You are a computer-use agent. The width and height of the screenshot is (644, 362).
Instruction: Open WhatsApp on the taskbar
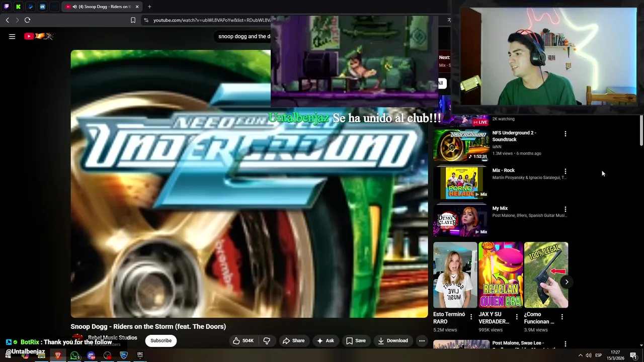pyautogui.click(x=74, y=355)
